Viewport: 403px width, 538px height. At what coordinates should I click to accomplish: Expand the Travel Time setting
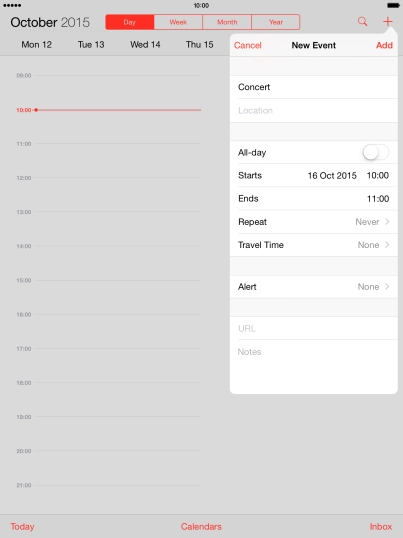314,245
